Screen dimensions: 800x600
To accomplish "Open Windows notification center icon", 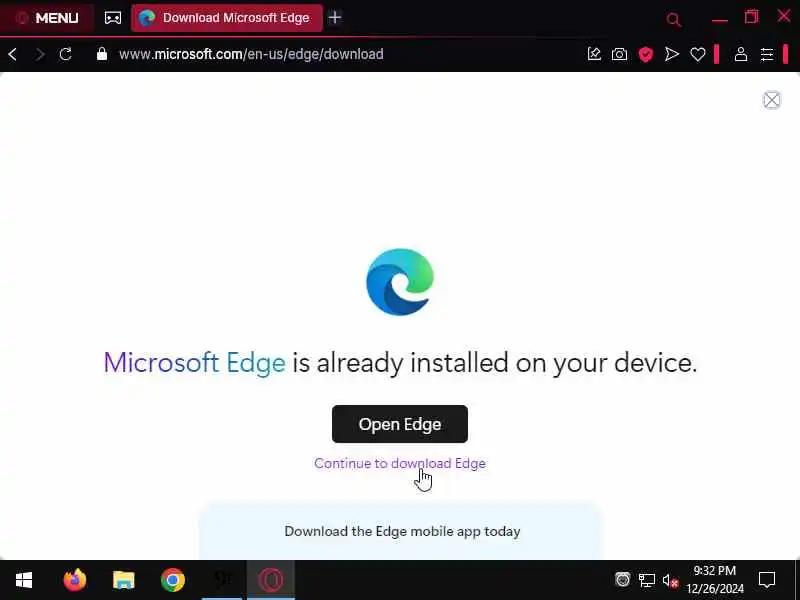I will (x=767, y=580).
